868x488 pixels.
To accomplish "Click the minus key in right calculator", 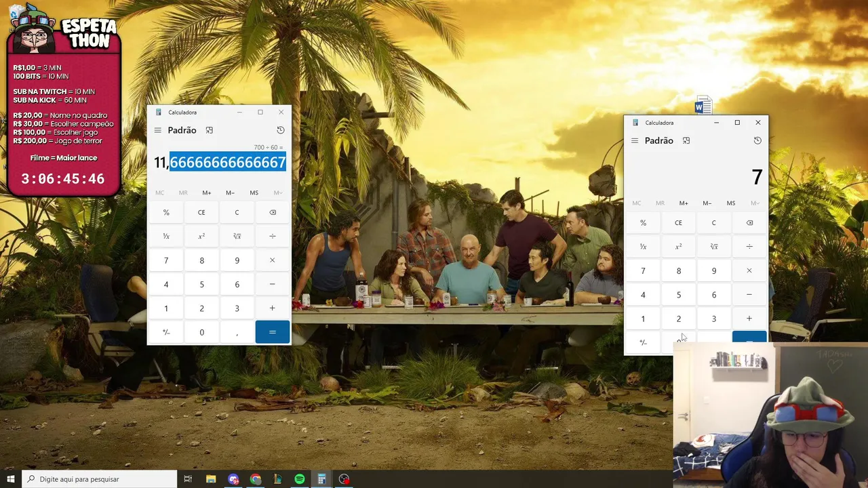I will pyautogui.click(x=749, y=295).
